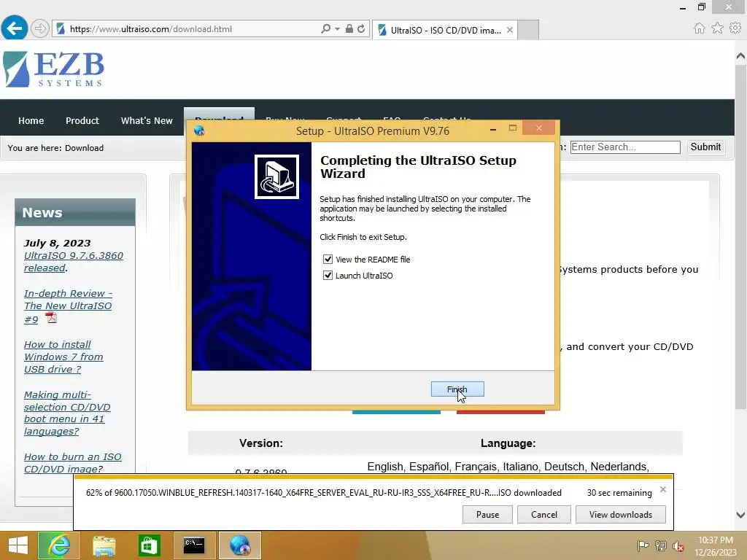Image resolution: width=747 pixels, height=560 pixels.
Task: Toggle 'Launch UltraISO' checkbox
Action: click(328, 276)
